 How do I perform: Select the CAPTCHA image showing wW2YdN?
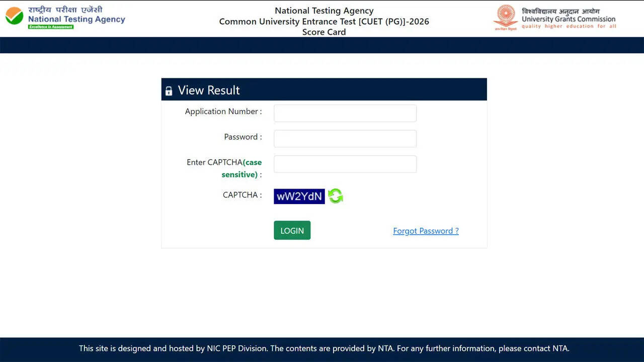click(x=299, y=196)
